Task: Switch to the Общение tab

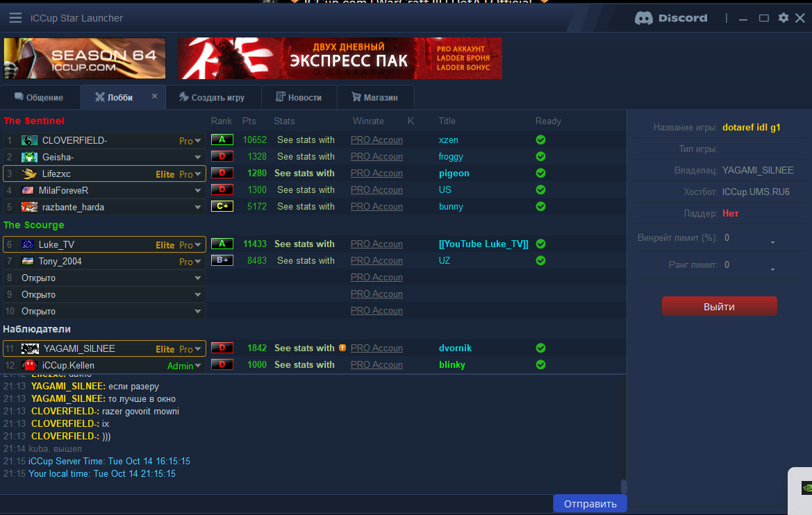Action: pos(40,97)
